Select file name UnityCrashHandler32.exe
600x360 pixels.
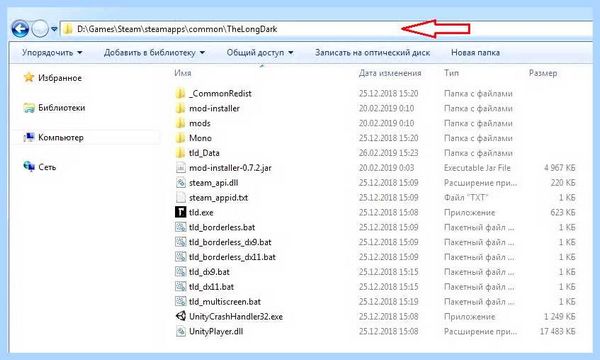click(236, 316)
